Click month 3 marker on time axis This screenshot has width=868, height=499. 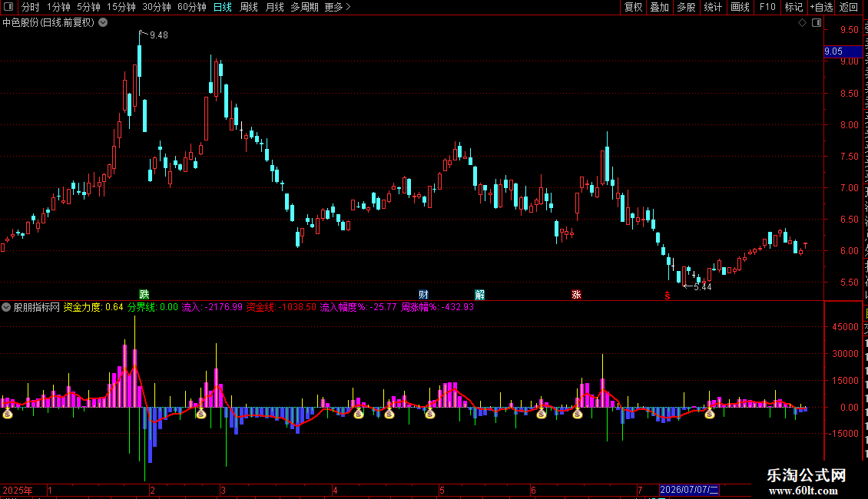223,490
